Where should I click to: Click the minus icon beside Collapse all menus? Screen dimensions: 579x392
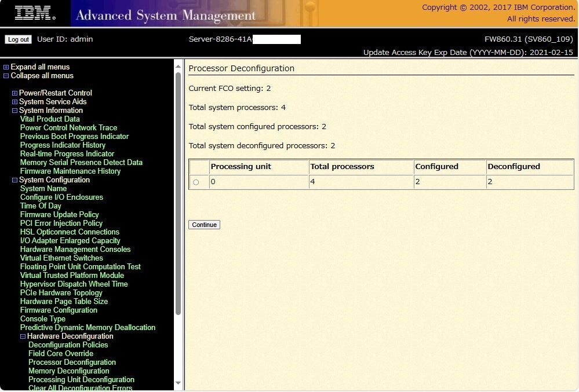pyautogui.click(x=6, y=76)
